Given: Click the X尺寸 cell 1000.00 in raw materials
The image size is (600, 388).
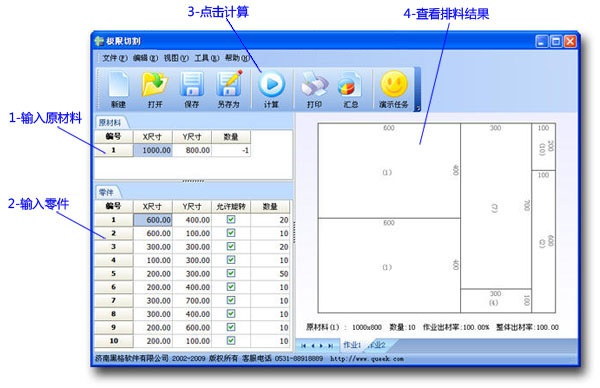Looking at the screenshot, I should pyautogui.click(x=153, y=150).
